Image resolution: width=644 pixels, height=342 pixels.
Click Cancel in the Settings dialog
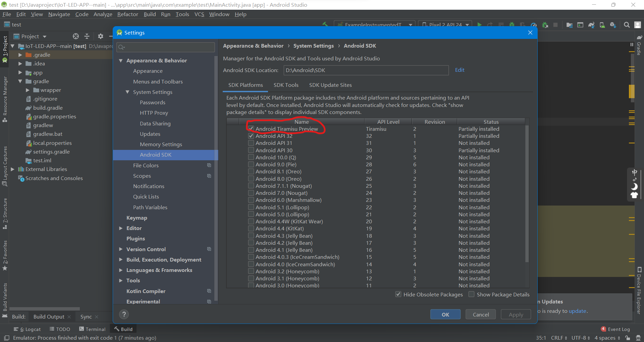pos(481,315)
